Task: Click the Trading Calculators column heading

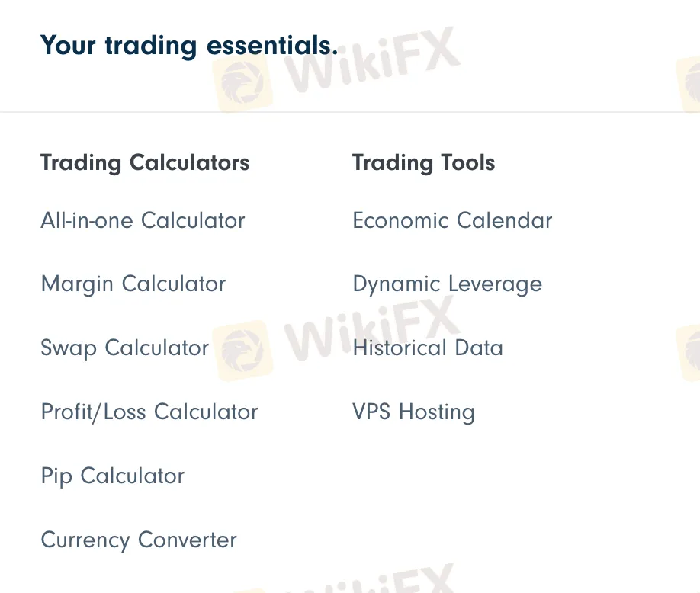Action: coord(145,163)
